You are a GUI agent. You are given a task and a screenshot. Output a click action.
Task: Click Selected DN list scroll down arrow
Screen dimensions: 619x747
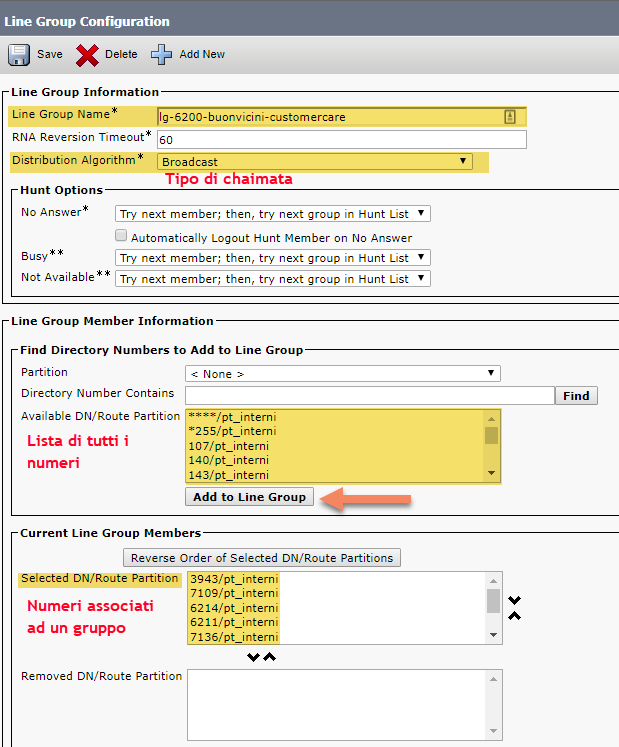[x=493, y=635]
